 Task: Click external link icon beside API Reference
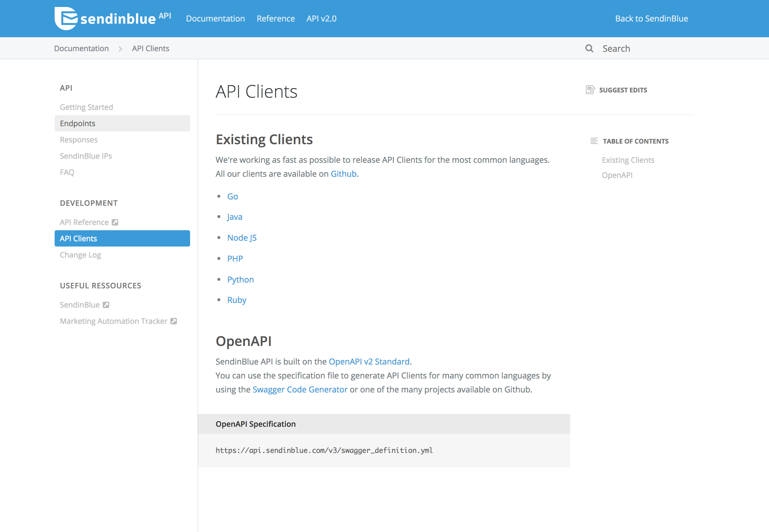115,222
